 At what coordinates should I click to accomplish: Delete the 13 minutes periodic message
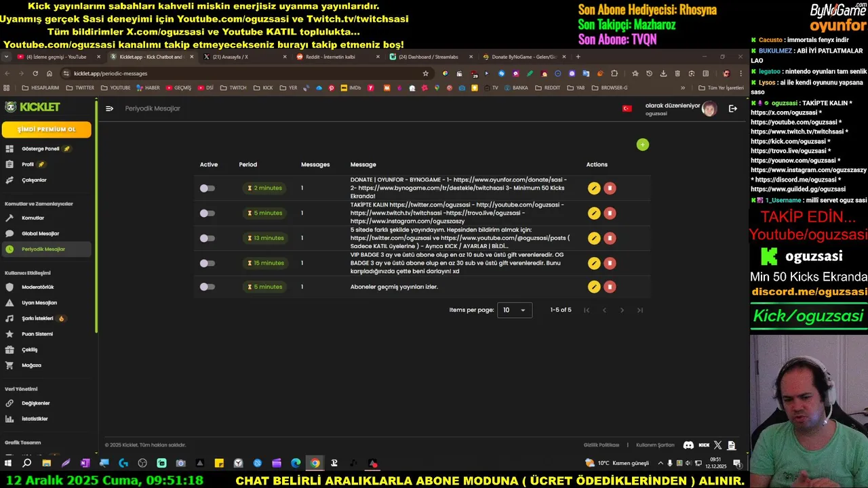click(610, 238)
